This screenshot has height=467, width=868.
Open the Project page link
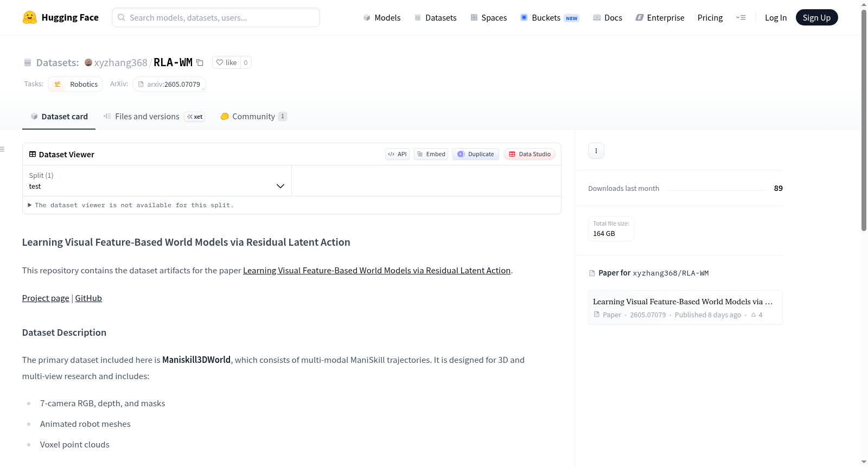(46, 298)
